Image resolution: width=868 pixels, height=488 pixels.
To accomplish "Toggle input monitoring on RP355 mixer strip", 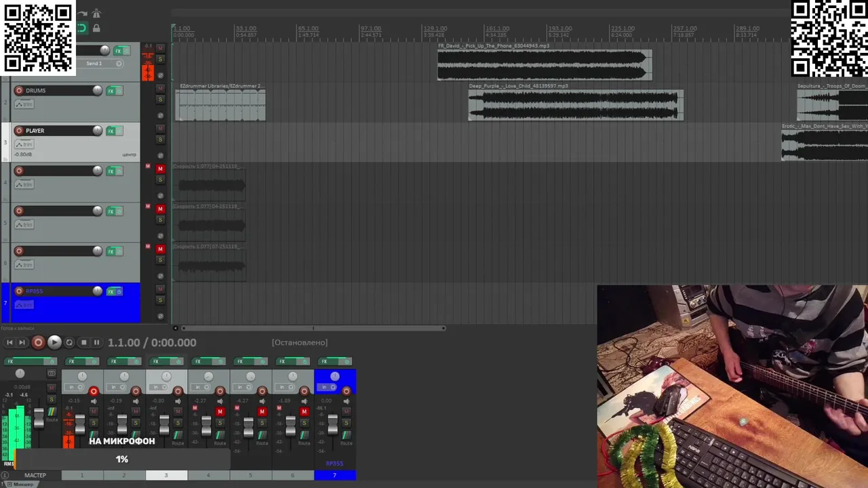I will pyautogui.click(x=347, y=401).
